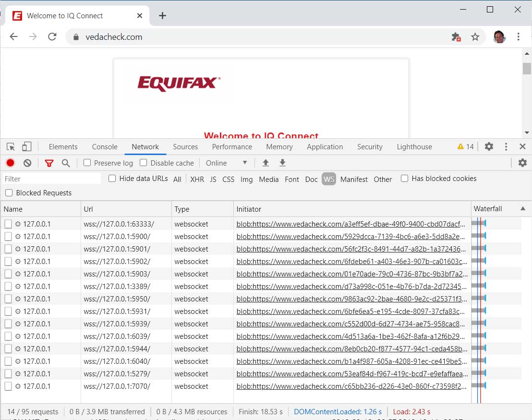The image size is (532, 420).
Task: Select the XHR filter type
Action: (x=197, y=179)
